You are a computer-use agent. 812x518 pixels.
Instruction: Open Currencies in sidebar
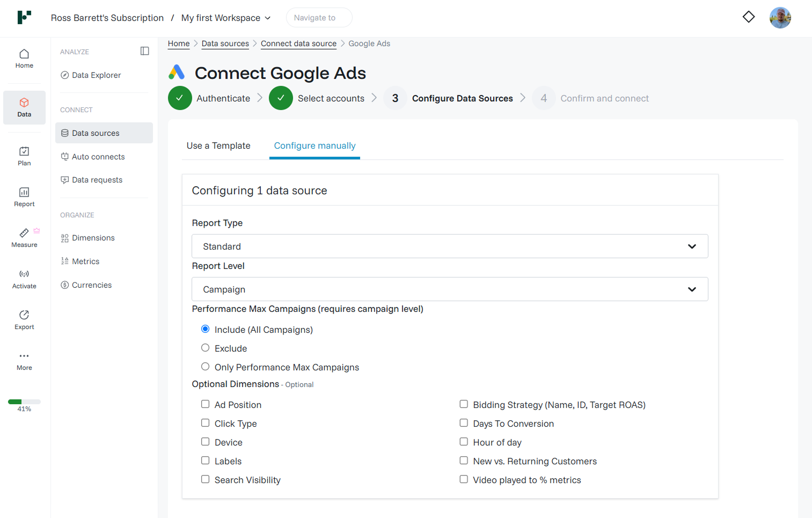[104, 285]
